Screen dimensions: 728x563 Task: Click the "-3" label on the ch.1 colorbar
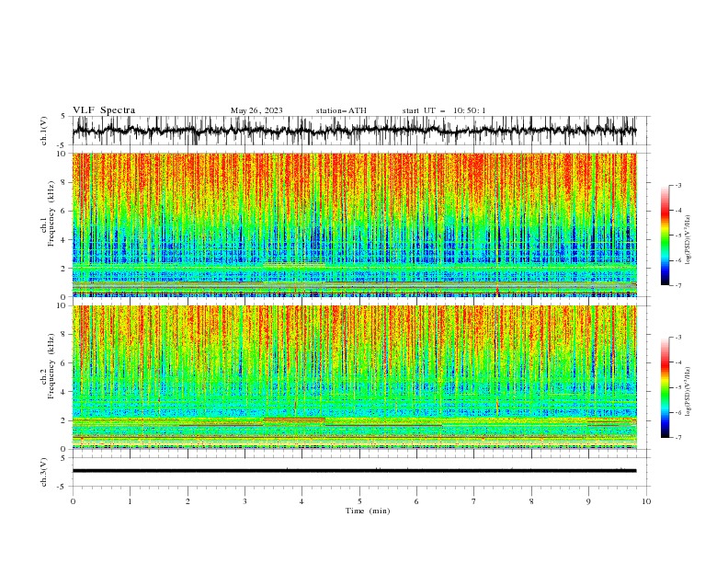coord(677,185)
